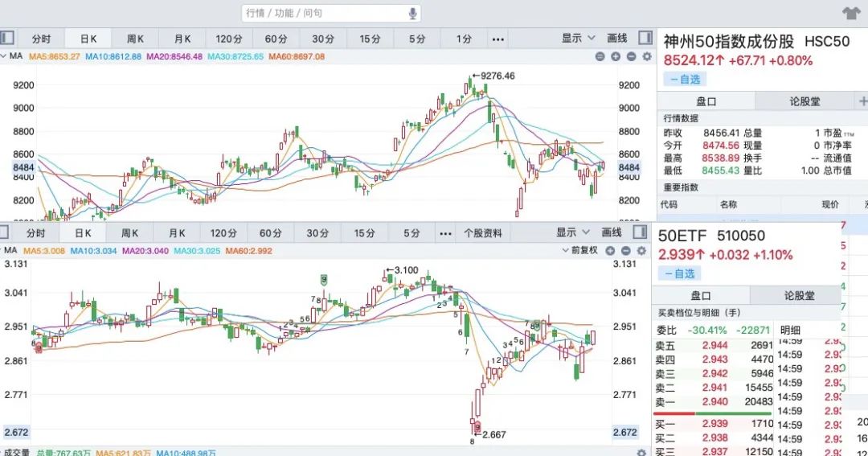Viewport: 868px width, 456px height.
Task: Open 个股资料 in bottom chart
Action: tap(483, 233)
